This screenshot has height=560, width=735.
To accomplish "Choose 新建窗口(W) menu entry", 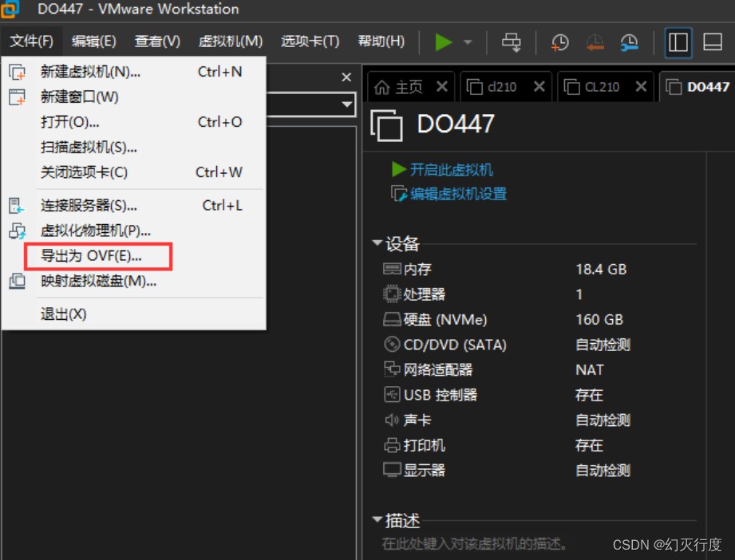I will (133, 97).
